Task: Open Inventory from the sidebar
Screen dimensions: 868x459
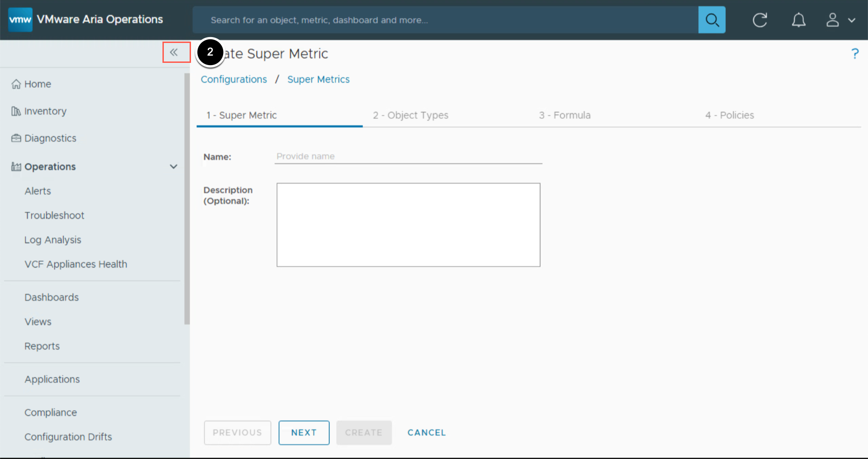Action: (45, 111)
